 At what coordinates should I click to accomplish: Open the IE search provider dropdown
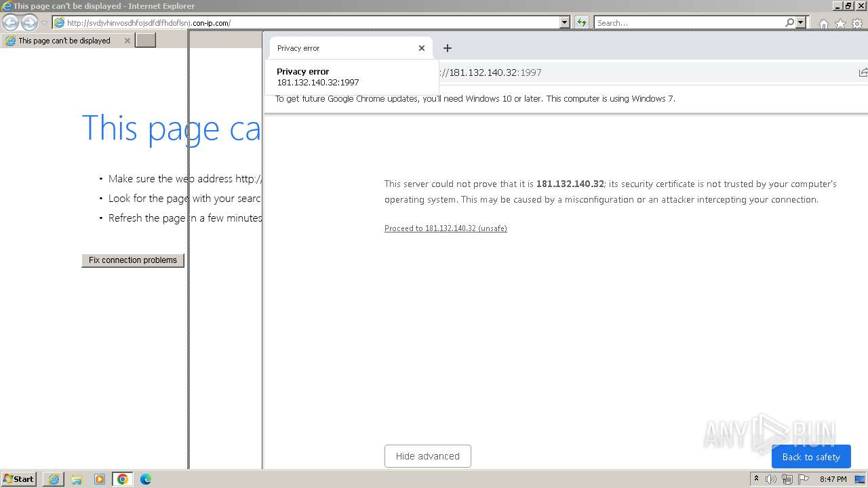801,22
